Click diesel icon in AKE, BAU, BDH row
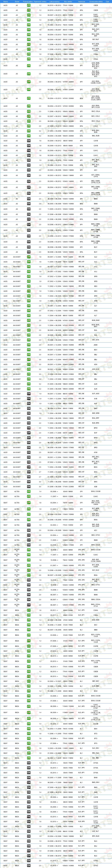The image size is (112, 868). tap(29, 457)
